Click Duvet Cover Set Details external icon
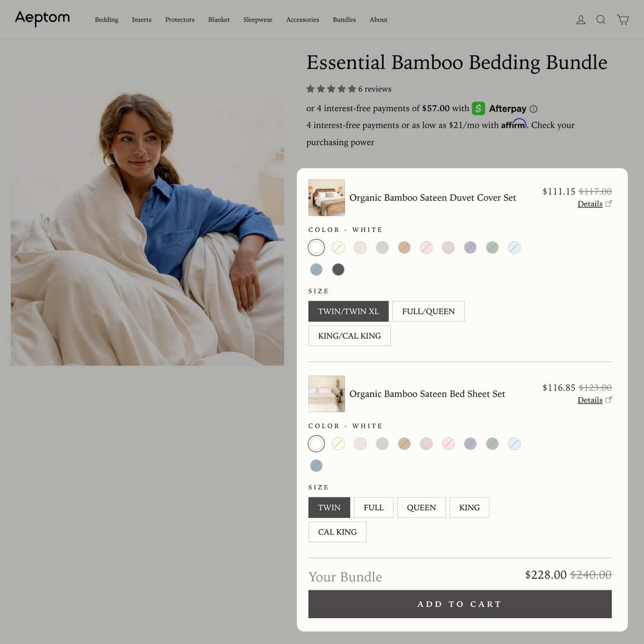644x644 pixels. coord(609,204)
